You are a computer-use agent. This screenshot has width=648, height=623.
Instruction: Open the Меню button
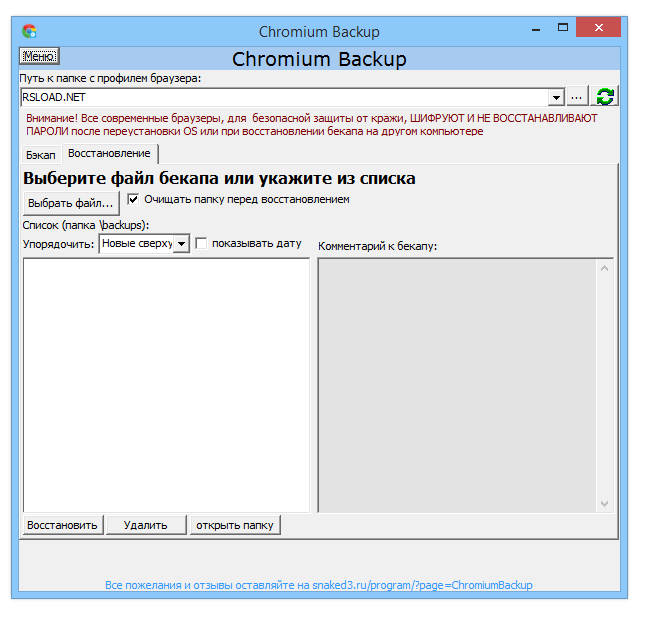(40, 57)
